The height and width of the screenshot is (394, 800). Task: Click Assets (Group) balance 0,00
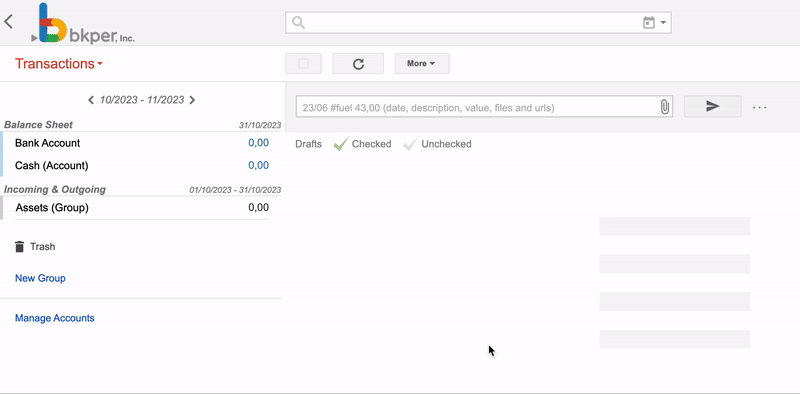click(x=258, y=208)
